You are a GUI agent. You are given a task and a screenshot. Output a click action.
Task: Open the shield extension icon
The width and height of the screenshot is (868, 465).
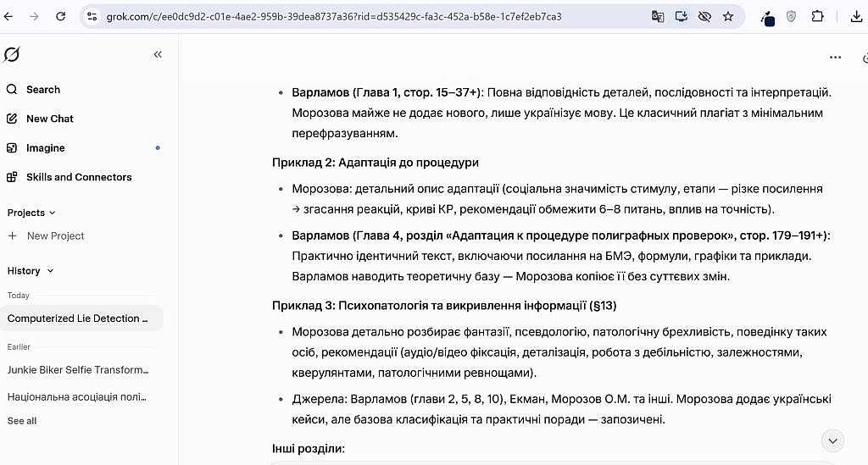pyautogui.click(x=791, y=17)
